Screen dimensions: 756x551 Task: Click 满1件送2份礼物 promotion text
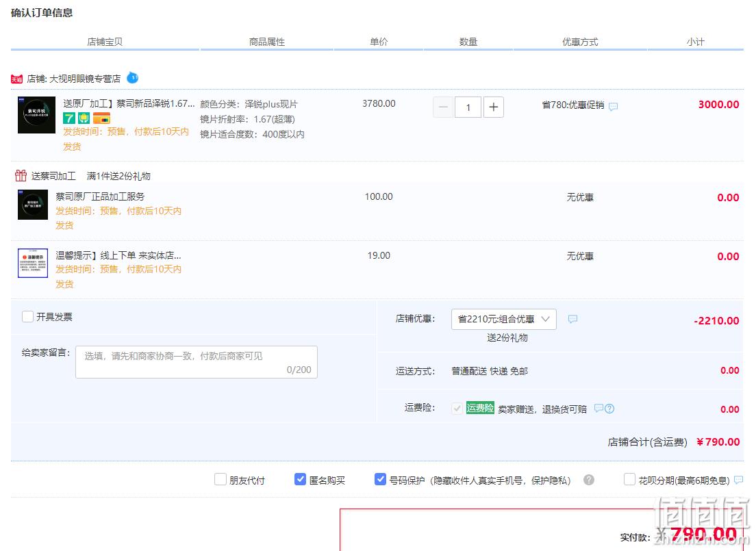(118, 176)
